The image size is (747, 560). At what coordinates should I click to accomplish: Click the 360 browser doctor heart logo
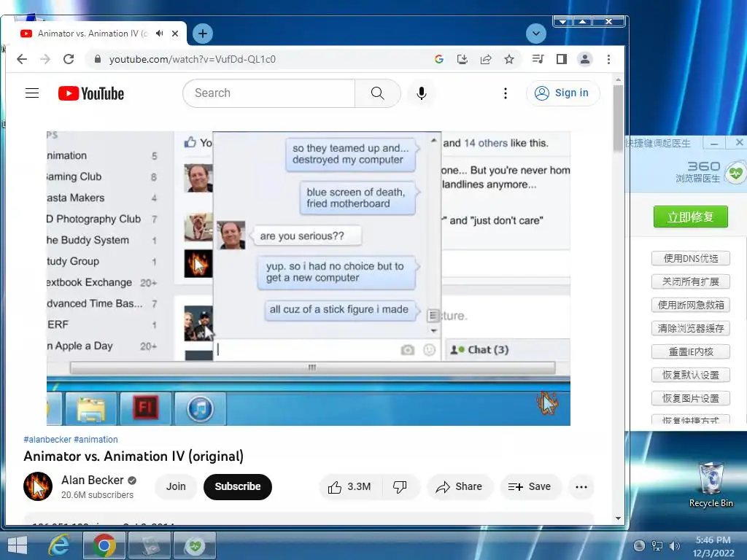tap(735, 172)
